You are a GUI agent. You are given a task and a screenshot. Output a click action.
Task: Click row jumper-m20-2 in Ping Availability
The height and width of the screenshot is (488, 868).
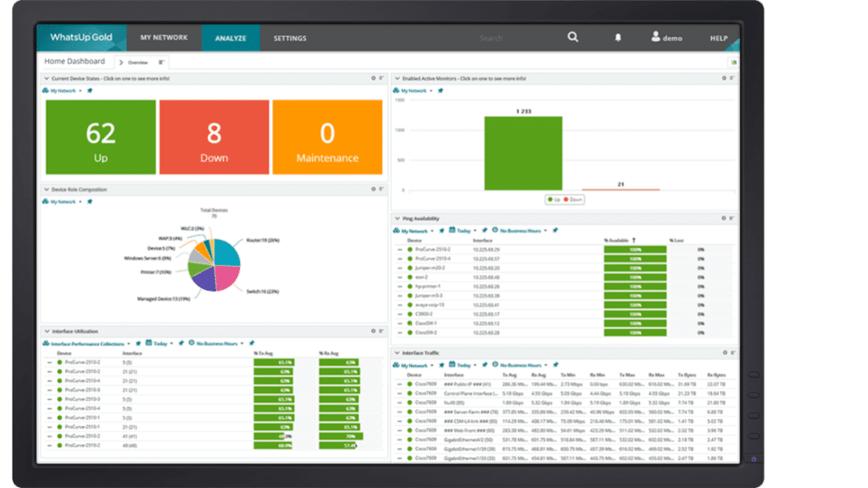[x=565, y=268]
